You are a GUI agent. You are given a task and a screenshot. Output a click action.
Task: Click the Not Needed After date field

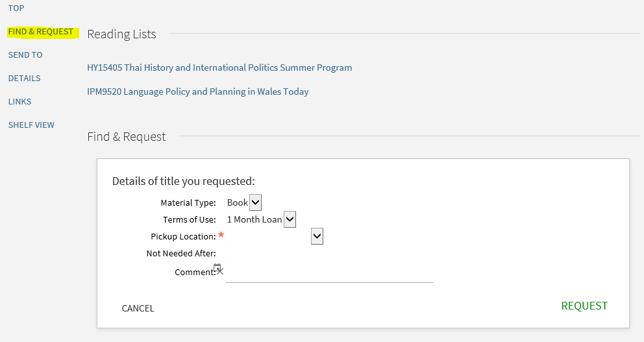tap(267, 253)
